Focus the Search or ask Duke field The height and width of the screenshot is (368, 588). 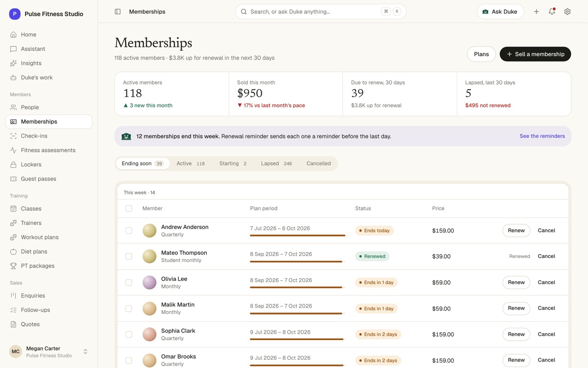(321, 12)
